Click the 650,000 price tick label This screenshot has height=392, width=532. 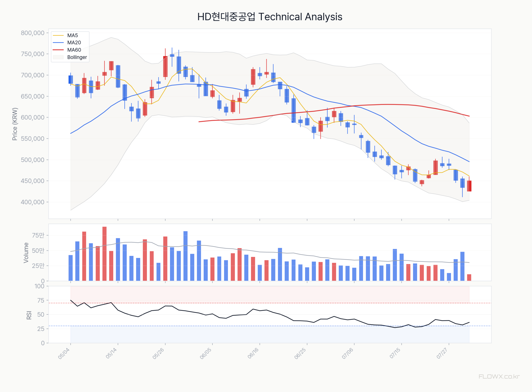click(x=33, y=96)
